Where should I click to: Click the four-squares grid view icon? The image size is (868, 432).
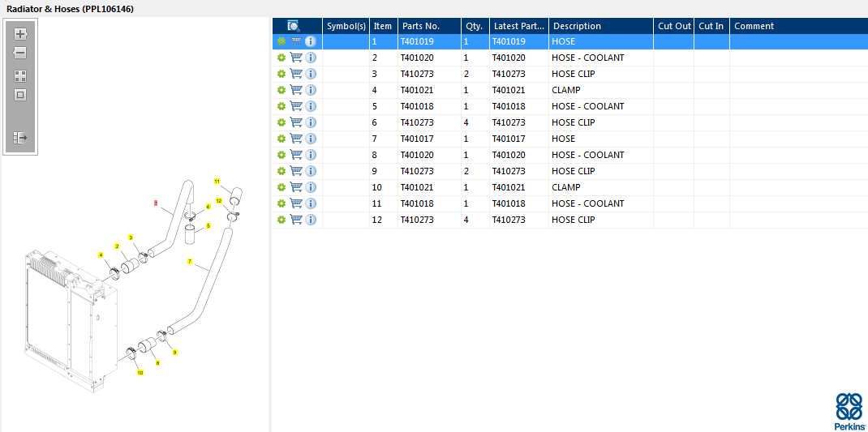click(20, 76)
